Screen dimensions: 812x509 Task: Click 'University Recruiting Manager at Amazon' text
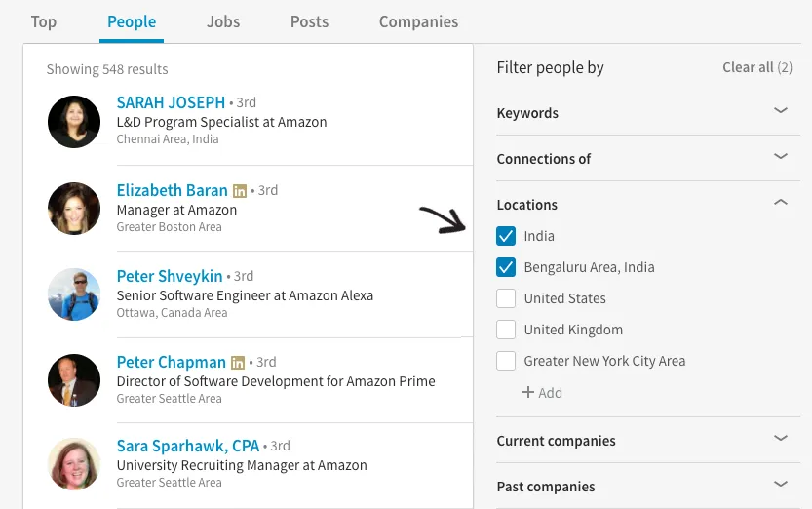coord(242,465)
